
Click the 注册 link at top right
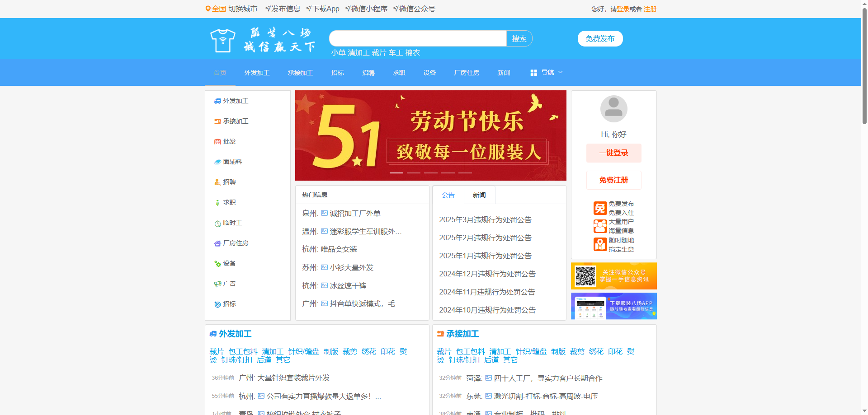(x=650, y=9)
